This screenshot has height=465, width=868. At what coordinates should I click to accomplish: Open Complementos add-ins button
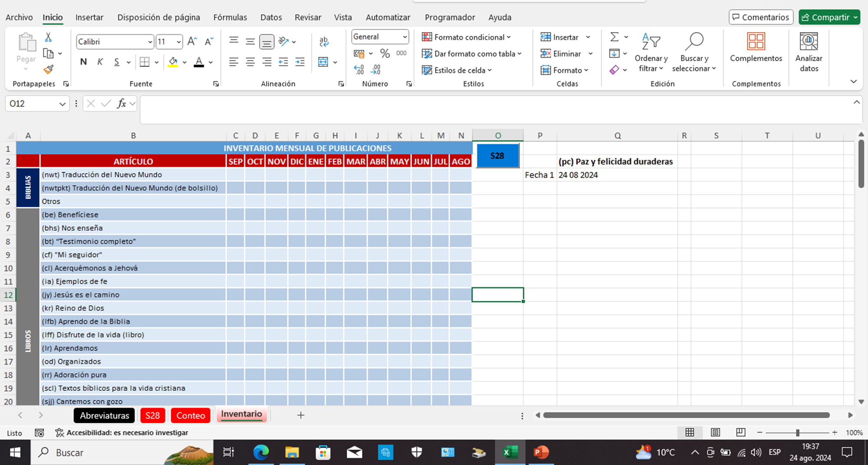pos(756,48)
